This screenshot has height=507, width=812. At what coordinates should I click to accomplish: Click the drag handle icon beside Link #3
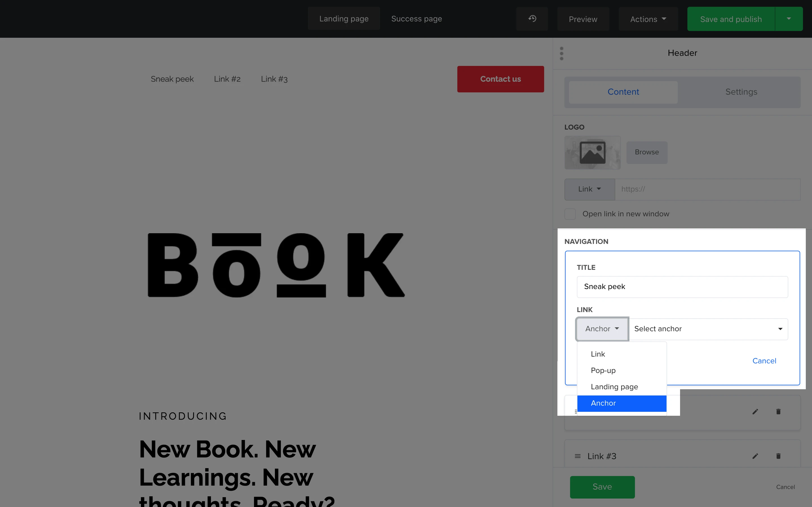[x=577, y=456]
